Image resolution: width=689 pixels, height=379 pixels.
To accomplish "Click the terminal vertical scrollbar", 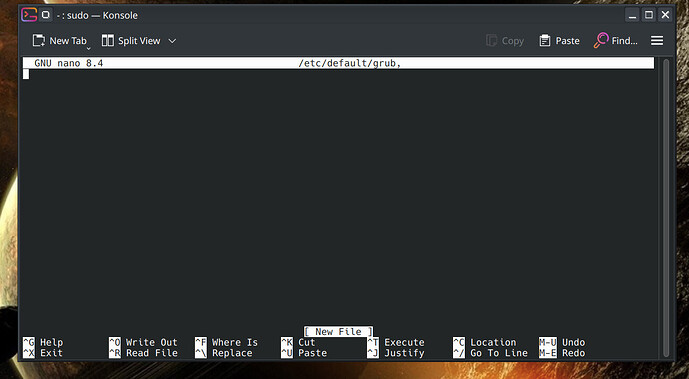I will point(666,208).
